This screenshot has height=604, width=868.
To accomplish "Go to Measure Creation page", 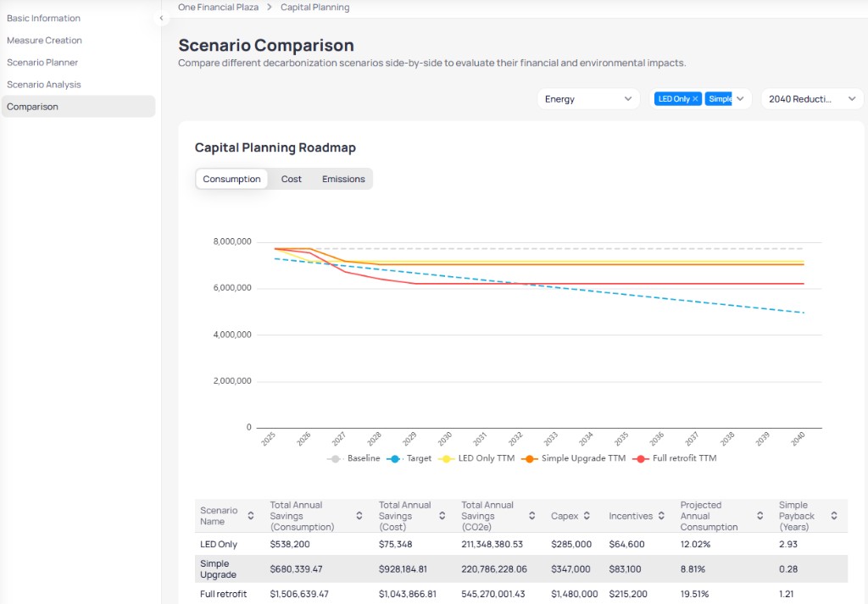I will point(44,41).
